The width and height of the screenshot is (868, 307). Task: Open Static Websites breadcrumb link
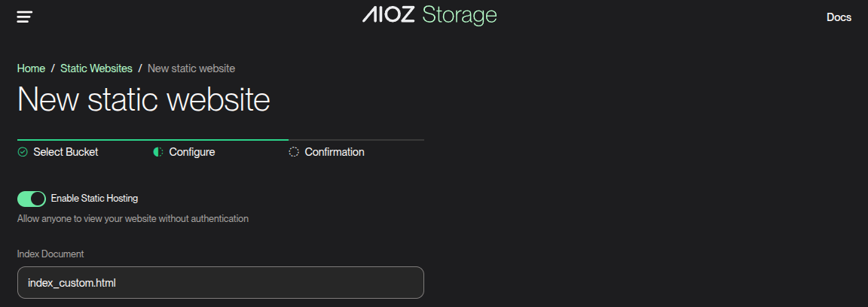tap(96, 68)
